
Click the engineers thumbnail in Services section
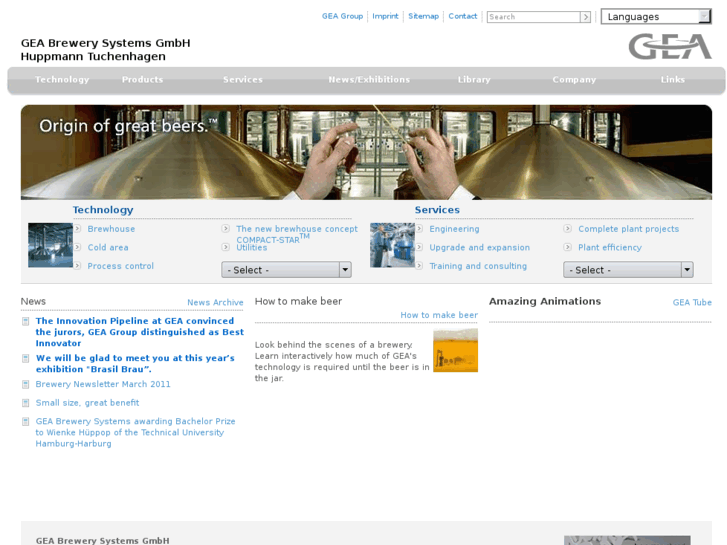pos(392,245)
